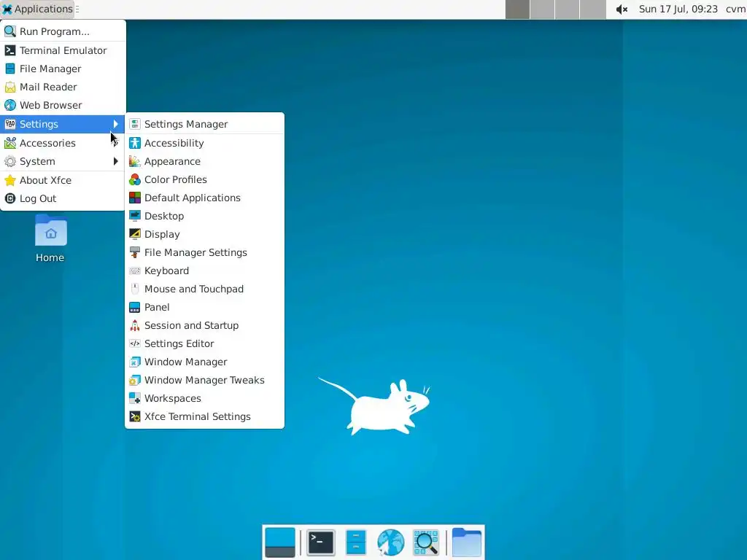Click the About Xfce star icon

(x=10, y=180)
